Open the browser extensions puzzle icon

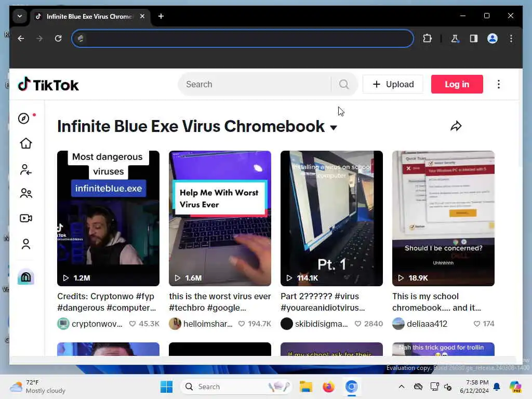tap(428, 38)
